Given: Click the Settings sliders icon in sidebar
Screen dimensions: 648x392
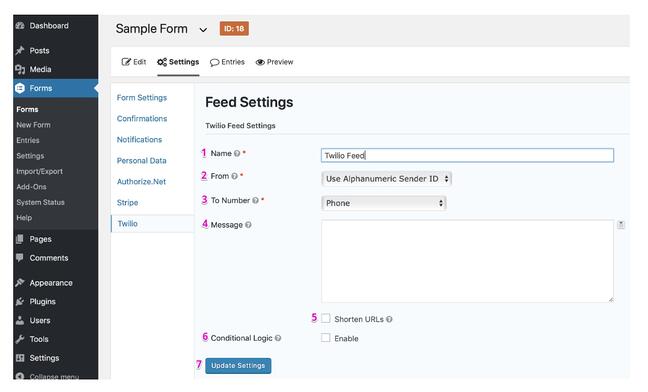Looking at the screenshot, I should 20,358.
